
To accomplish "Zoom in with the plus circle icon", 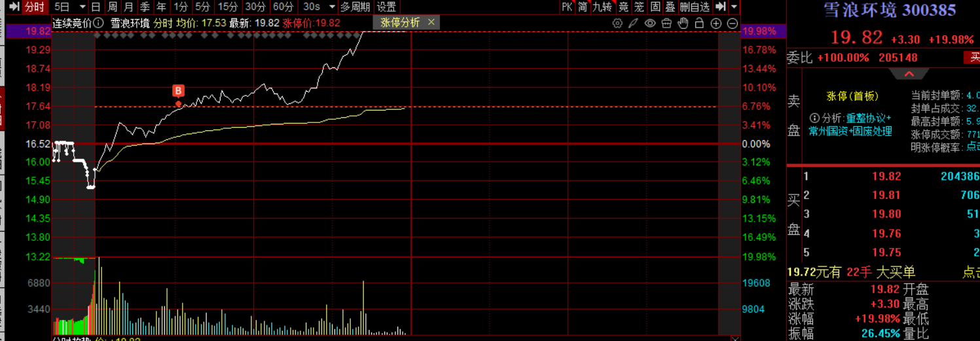I will click(716, 23).
